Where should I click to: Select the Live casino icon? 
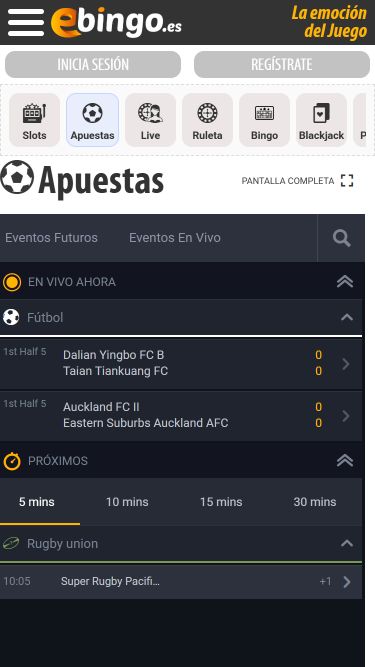151,120
